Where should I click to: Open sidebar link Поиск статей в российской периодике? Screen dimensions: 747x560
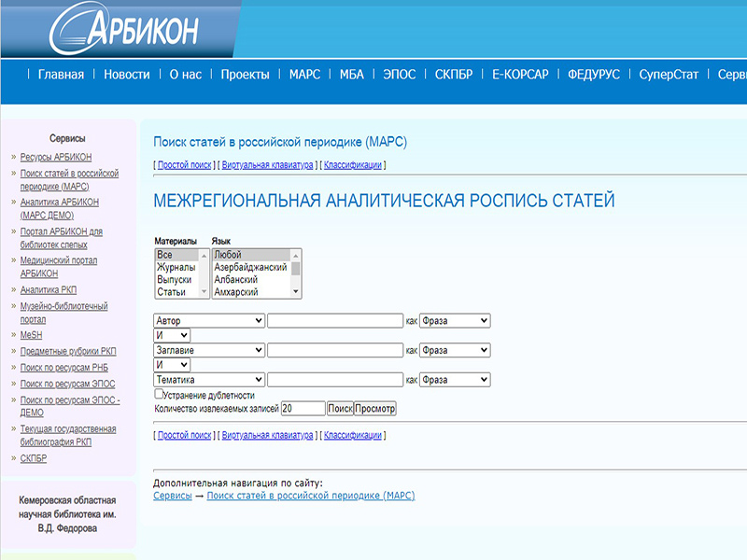pyautogui.click(x=69, y=180)
